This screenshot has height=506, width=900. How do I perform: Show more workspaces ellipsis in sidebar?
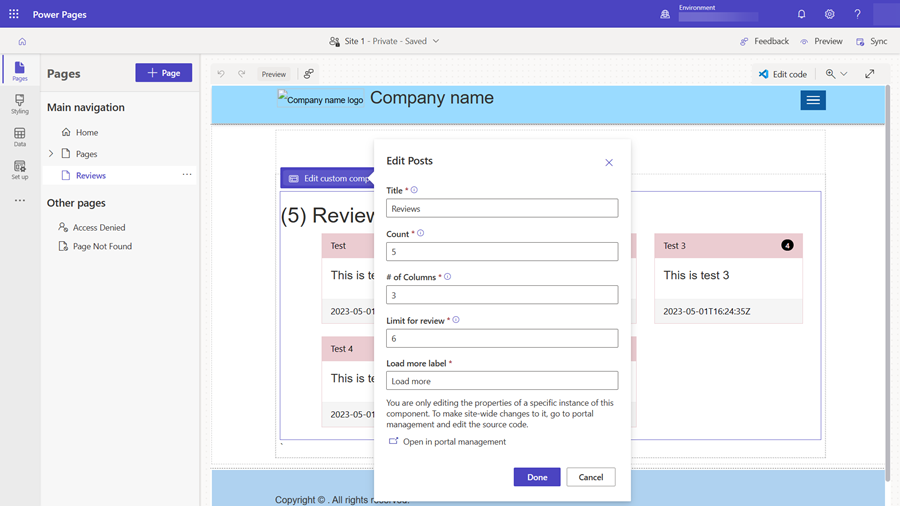(x=20, y=200)
